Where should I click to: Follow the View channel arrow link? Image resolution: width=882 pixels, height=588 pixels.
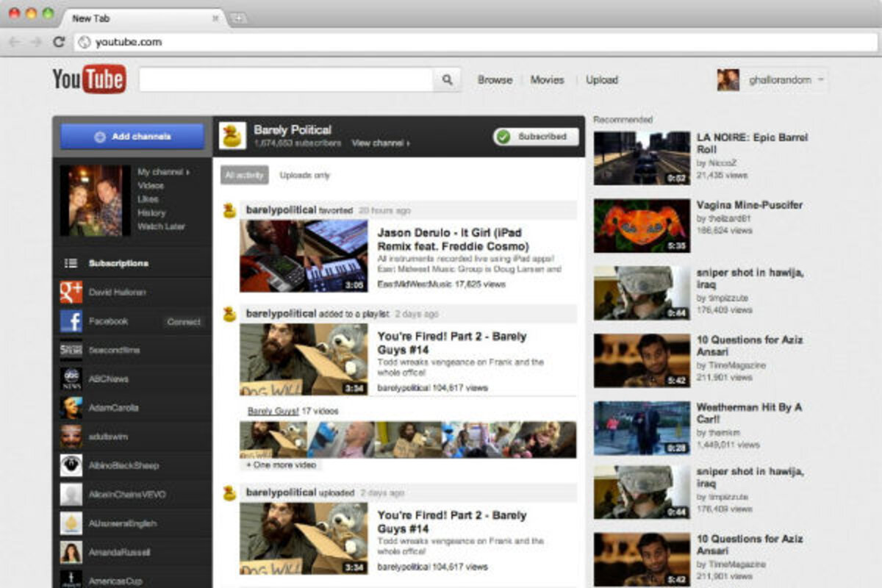click(x=381, y=143)
